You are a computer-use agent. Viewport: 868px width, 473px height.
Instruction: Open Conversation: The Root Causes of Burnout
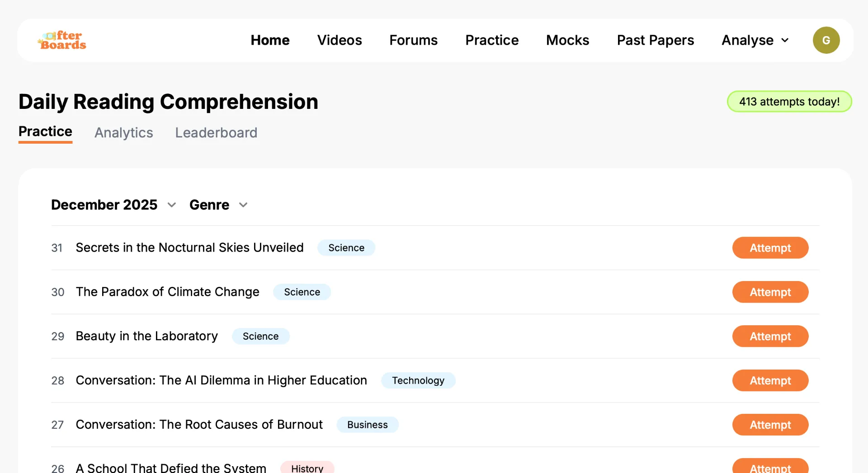pos(199,425)
